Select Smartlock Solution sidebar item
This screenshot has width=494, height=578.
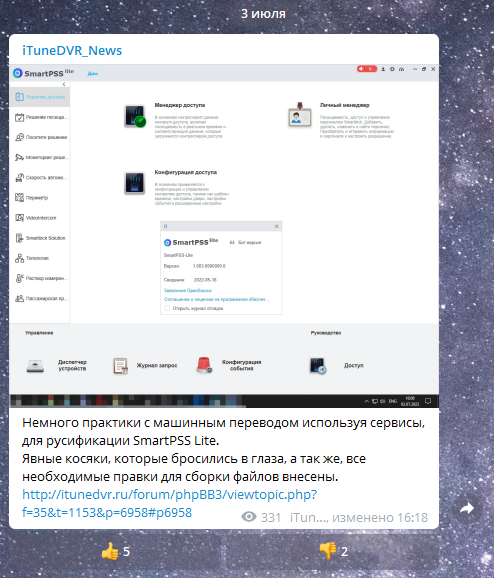pyautogui.click(x=39, y=238)
